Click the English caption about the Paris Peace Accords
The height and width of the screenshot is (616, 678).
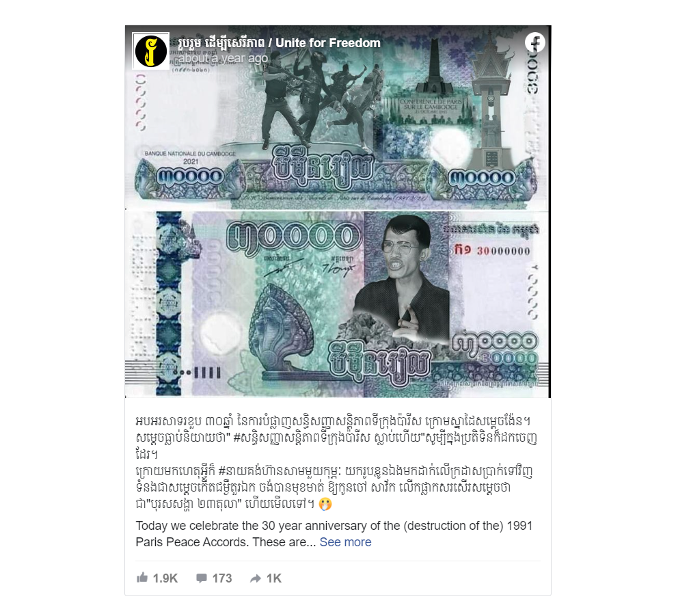(x=334, y=534)
